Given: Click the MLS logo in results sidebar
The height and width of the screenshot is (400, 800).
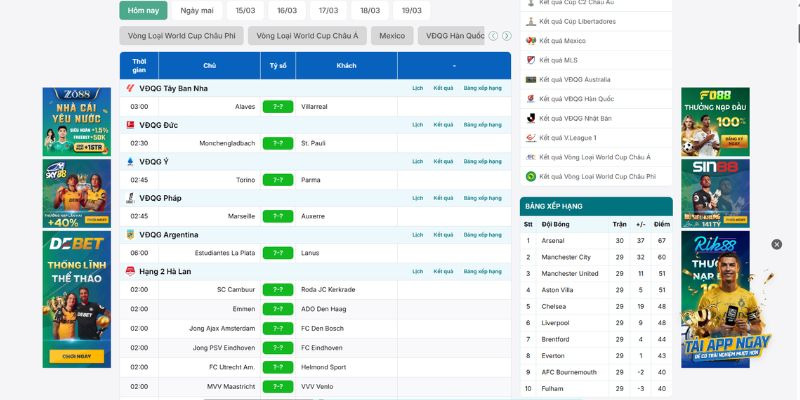Looking at the screenshot, I should click(x=530, y=60).
